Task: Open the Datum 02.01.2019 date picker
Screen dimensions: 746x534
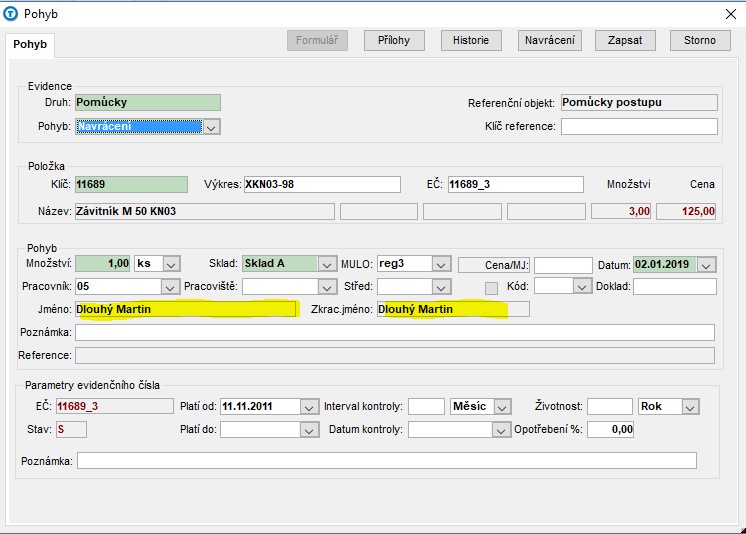Action: (x=706, y=265)
